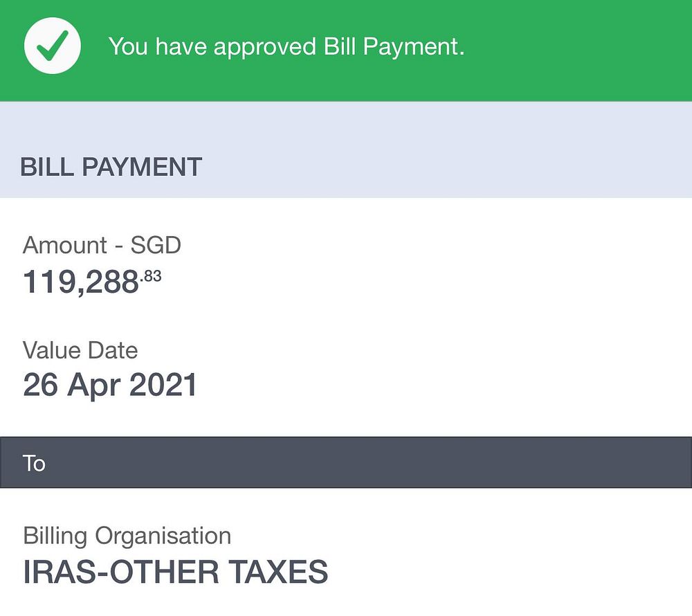Select the 119,288 amount figure
Viewport: 692px width, 616px height.
coord(81,282)
